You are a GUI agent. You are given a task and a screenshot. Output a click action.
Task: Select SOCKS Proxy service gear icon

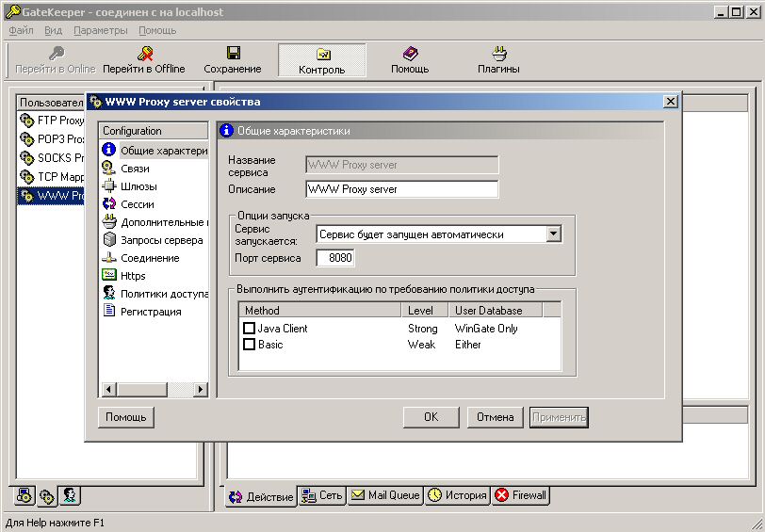tap(26, 158)
